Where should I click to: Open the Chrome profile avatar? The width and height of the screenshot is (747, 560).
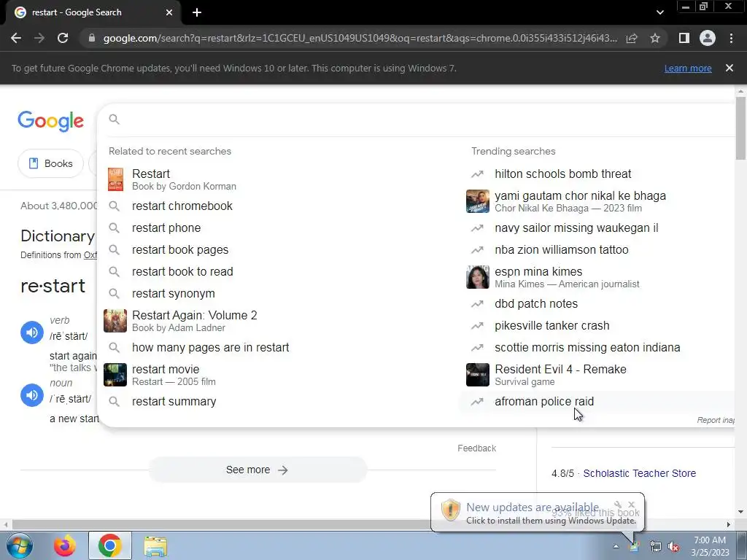coord(708,38)
